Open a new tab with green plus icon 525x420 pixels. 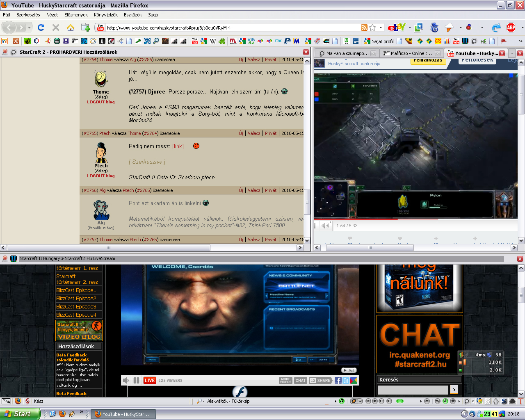pyautogui.click(x=85, y=27)
